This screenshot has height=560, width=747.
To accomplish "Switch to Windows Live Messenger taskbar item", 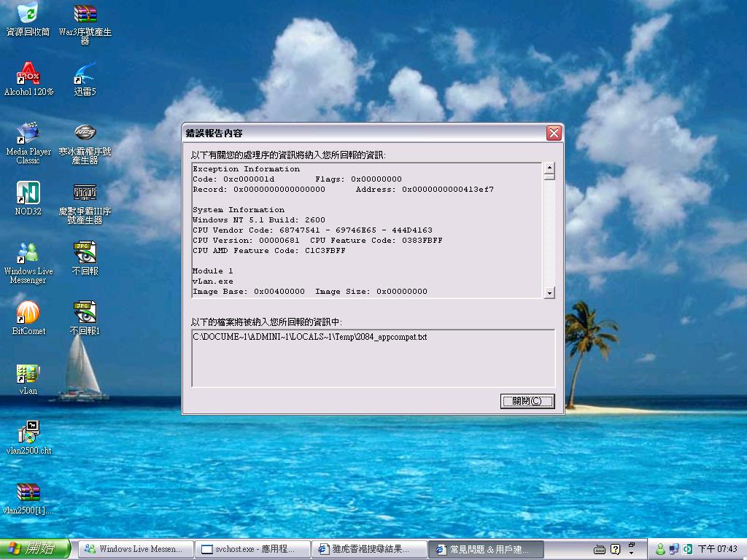I will (x=136, y=549).
